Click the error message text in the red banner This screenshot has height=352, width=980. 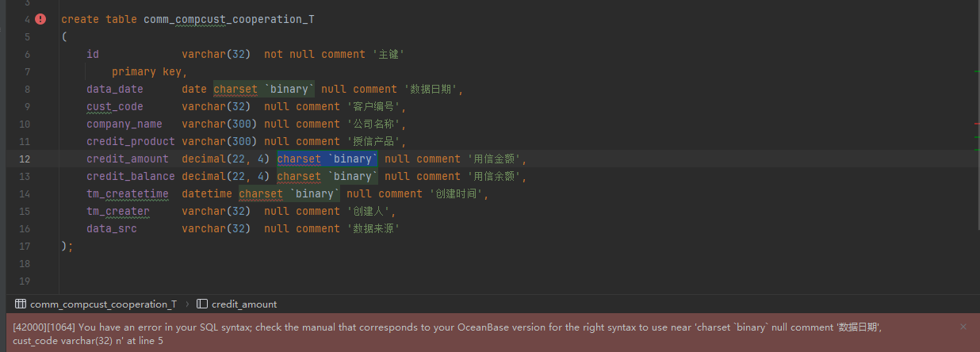tap(447, 334)
